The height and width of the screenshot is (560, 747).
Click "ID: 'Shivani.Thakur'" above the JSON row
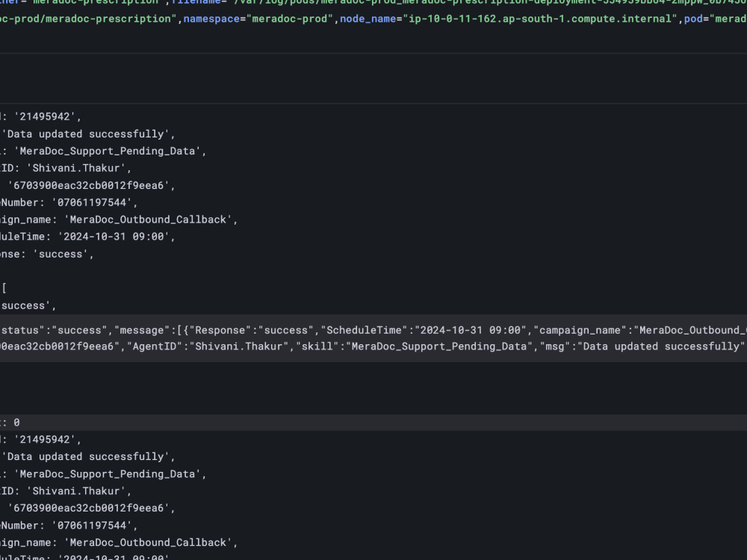pos(65,168)
